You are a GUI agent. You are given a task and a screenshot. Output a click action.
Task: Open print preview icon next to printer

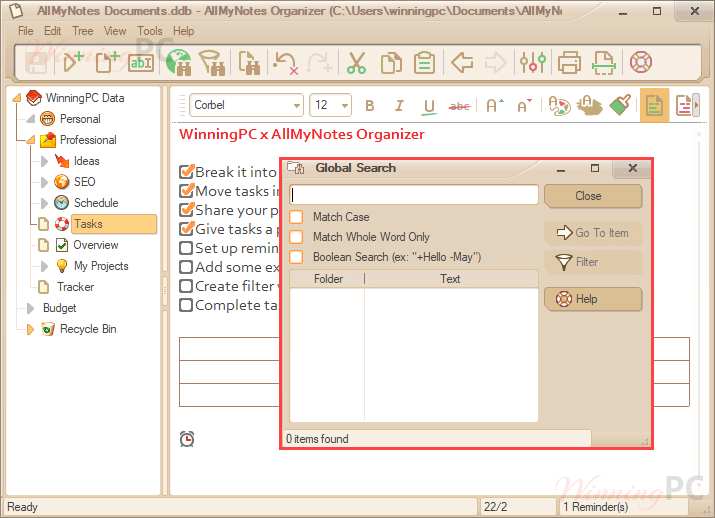pos(604,62)
